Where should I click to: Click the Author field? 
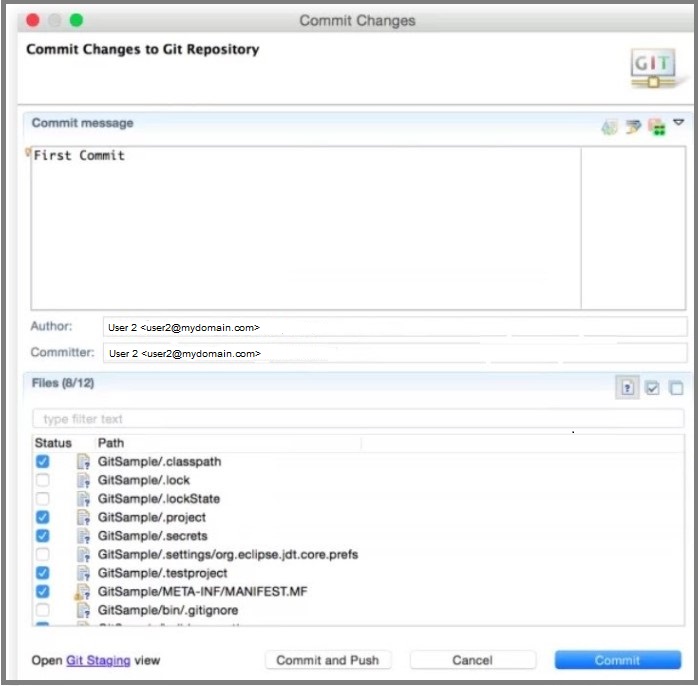click(x=395, y=327)
